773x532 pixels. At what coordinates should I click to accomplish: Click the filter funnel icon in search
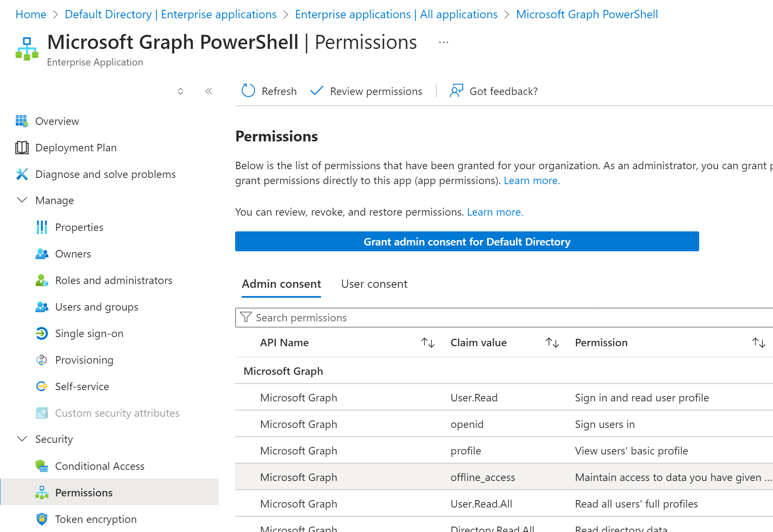tap(246, 317)
